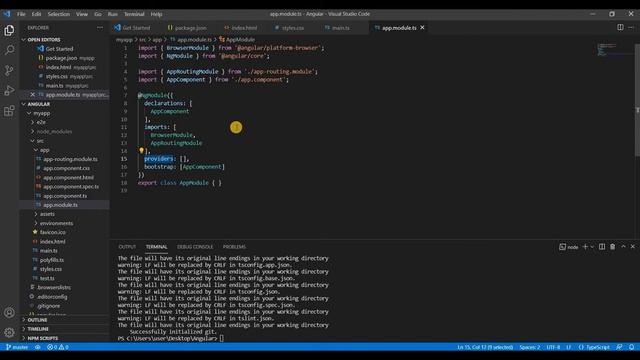Switch to the Problems panel tab
The width and height of the screenshot is (640, 360).
point(234,247)
